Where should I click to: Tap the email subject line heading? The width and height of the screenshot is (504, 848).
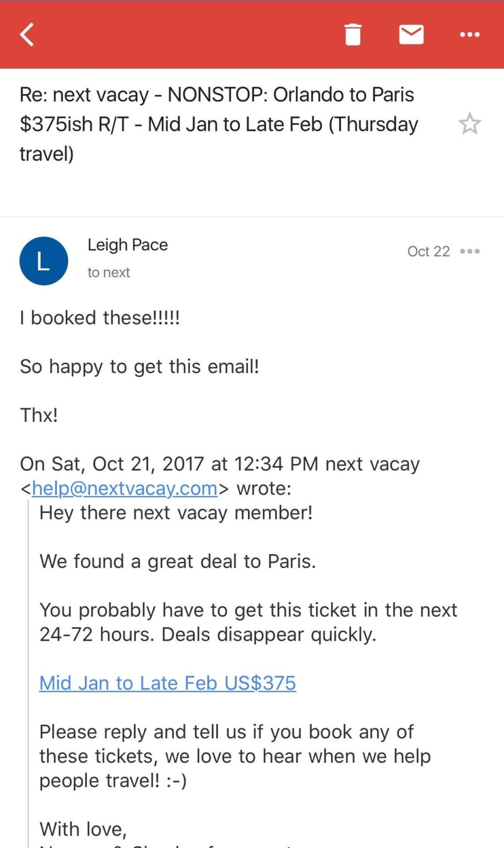point(218,124)
